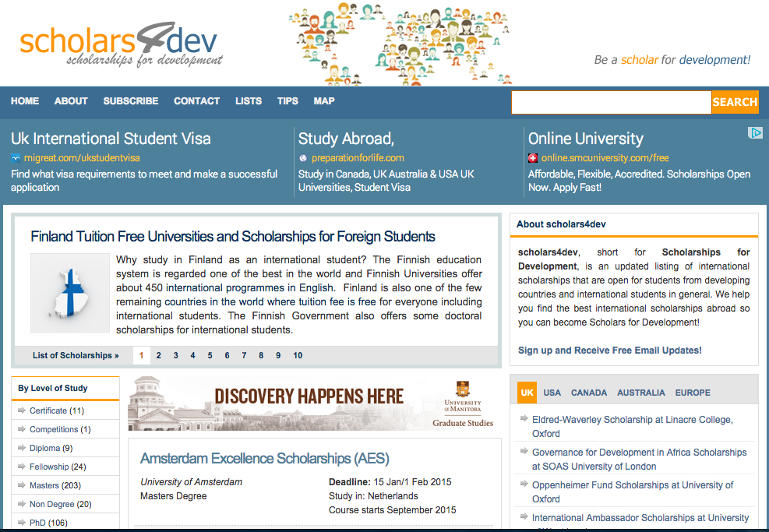The width and height of the screenshot is (769, 532).
Task: Open Oppenheimer Fund Scholarships link
Action: click(x=633, y=491)
